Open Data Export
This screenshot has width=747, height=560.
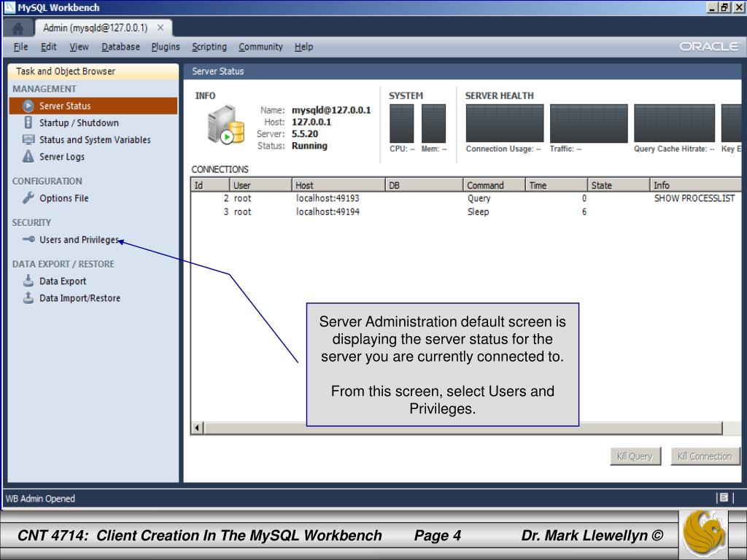coord(63,281)
